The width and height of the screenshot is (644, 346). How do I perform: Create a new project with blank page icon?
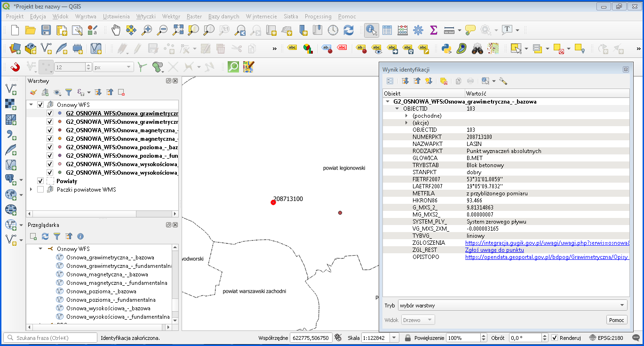pyautogui.click(x=15, y=30)
